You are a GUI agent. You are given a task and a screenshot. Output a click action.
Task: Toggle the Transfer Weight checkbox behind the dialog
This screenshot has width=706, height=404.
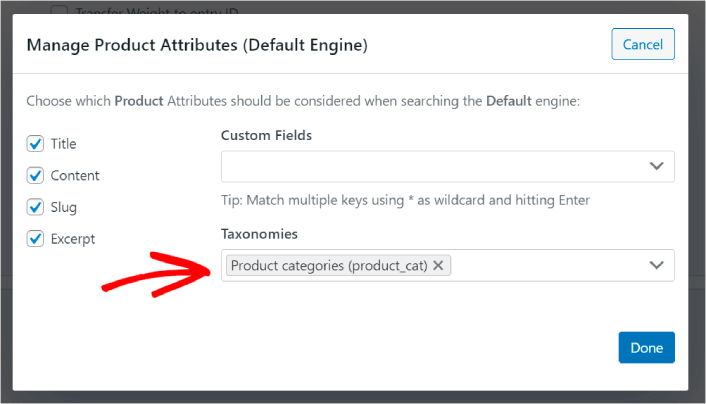[58, 10]
